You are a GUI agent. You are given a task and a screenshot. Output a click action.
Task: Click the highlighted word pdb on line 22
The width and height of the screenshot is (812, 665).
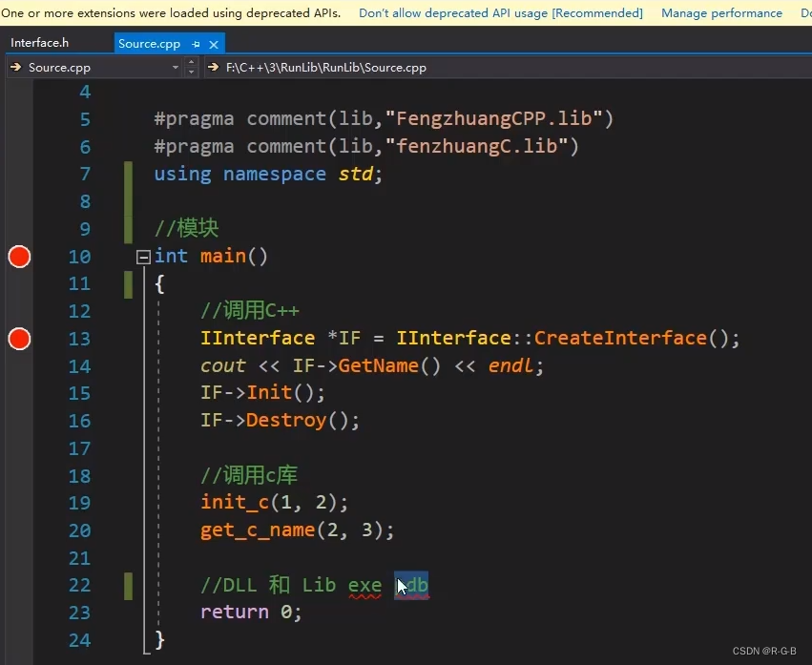tap(412, 585)
